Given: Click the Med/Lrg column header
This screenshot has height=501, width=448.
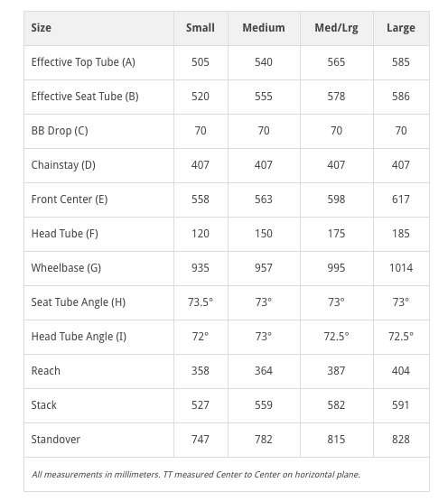Looking at the screenshot, I should click(x=336, y=28).
